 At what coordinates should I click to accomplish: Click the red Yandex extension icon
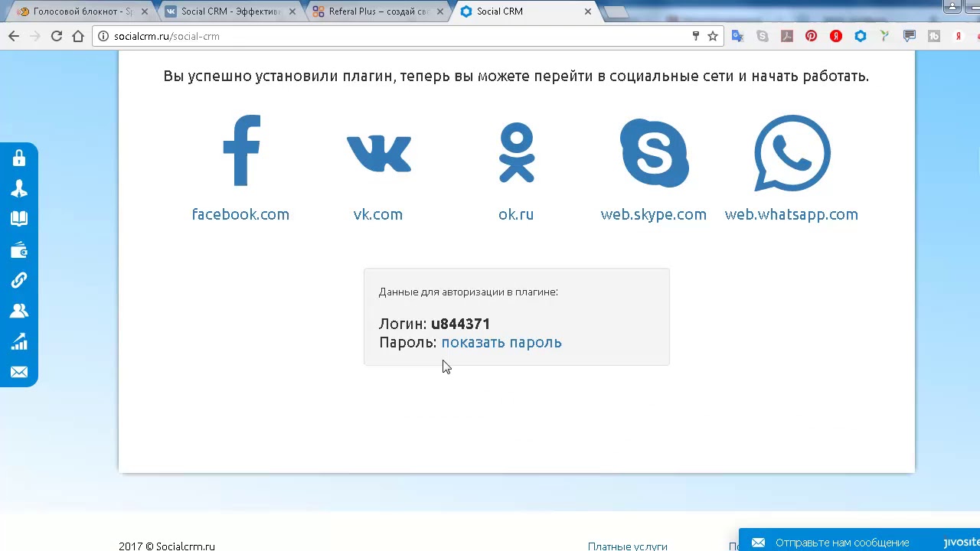pos(836,36)
